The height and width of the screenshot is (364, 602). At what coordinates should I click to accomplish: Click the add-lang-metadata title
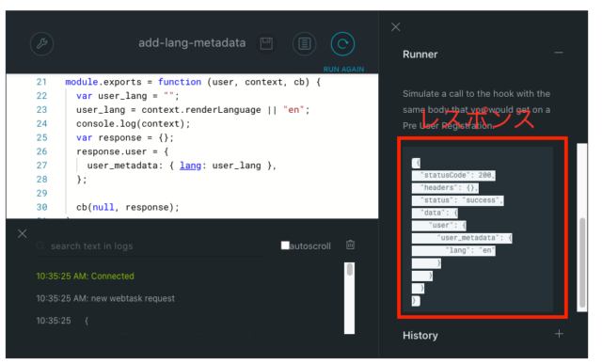point(192,42)
